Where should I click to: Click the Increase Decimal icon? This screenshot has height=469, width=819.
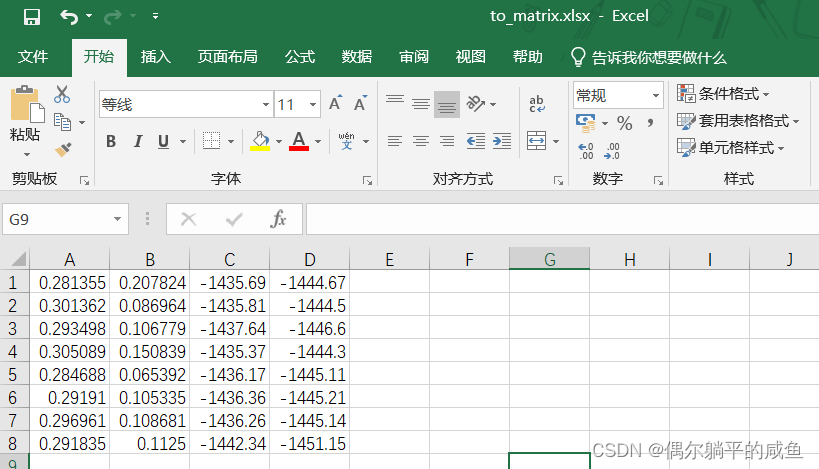pos(586,151)
